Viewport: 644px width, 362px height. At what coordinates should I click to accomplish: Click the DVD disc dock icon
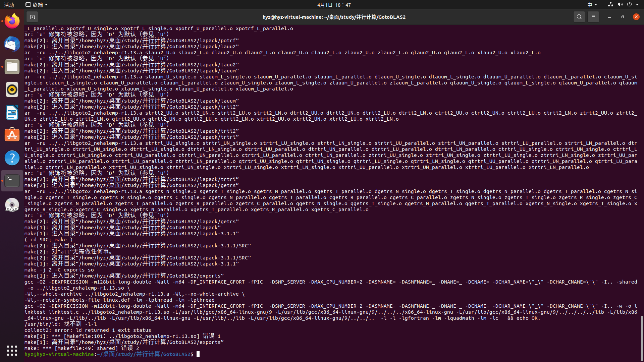12,205
